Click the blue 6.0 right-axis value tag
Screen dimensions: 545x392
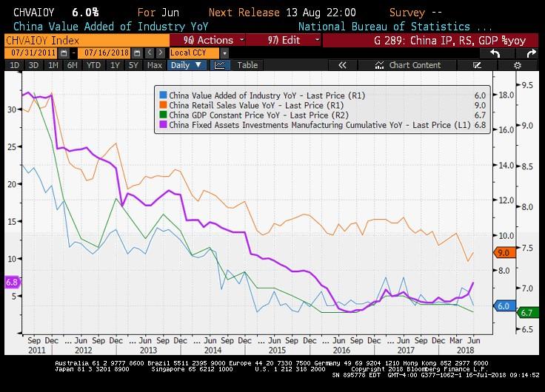pos(505,306)
